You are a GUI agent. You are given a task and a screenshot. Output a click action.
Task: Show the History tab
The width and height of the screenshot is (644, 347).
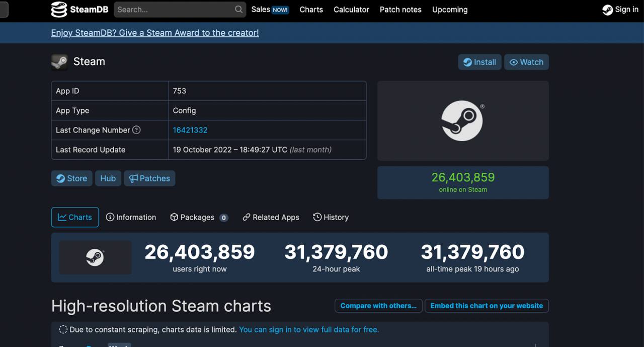331,217
